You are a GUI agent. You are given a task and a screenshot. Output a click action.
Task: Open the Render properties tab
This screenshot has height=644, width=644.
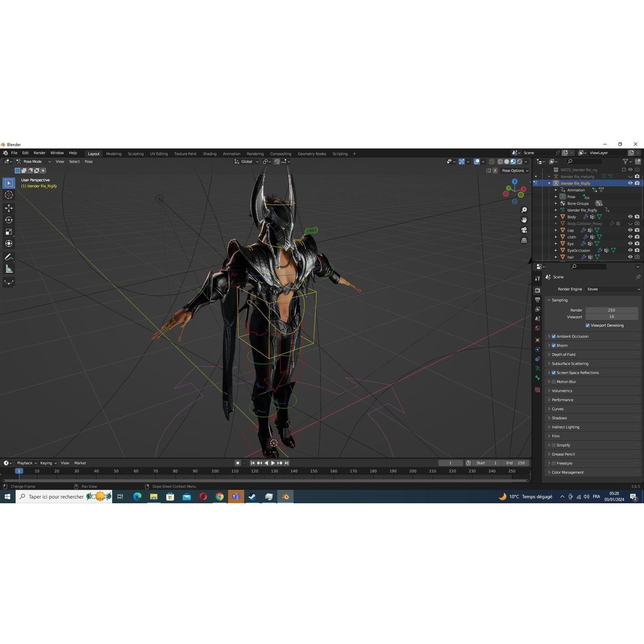[538, 290]
